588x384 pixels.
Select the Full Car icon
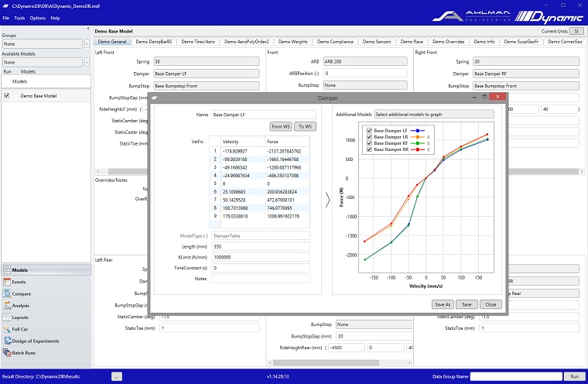click(6, 329)
